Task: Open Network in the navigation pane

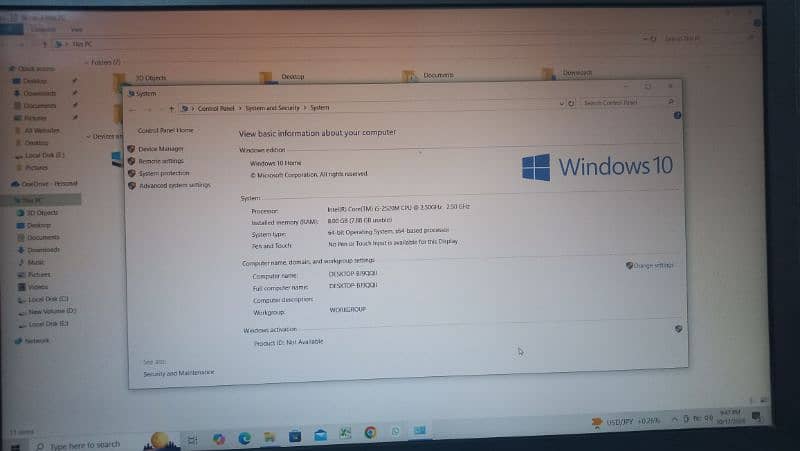Action: tap(36, 341)
